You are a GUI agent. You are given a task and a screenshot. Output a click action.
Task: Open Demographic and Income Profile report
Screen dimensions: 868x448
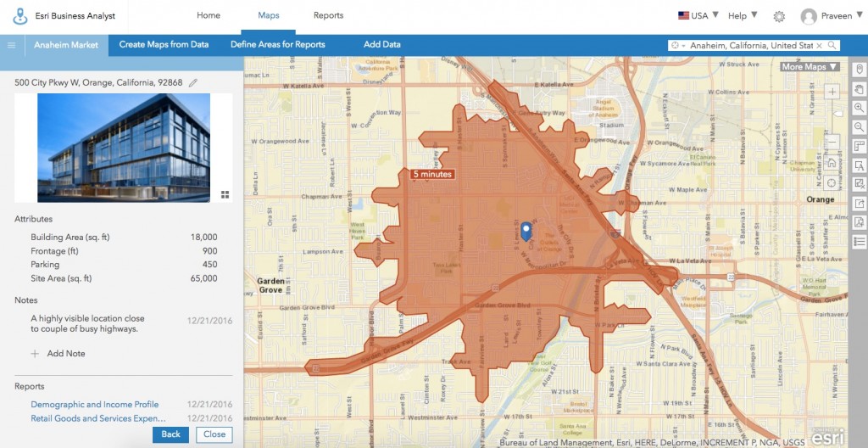coord(95,404)
